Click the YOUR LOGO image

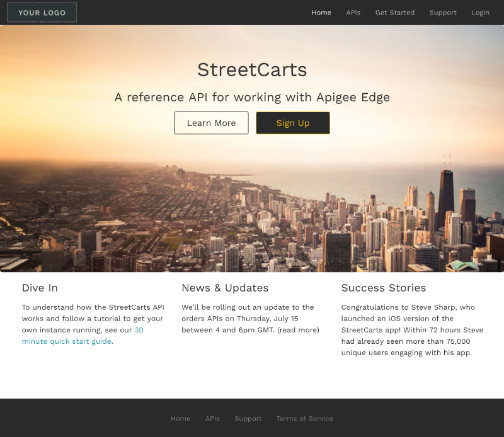[42, 12]
